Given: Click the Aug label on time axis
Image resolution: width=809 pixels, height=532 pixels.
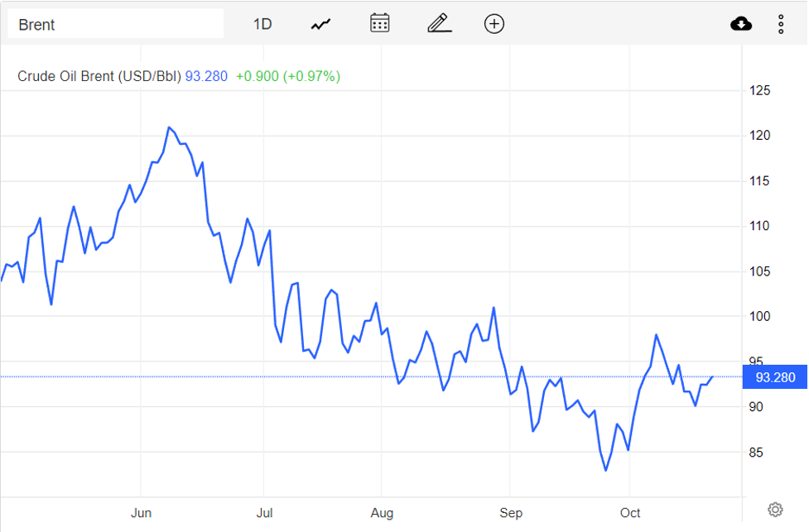Looking at the screenshot, I should click(382, 513).
